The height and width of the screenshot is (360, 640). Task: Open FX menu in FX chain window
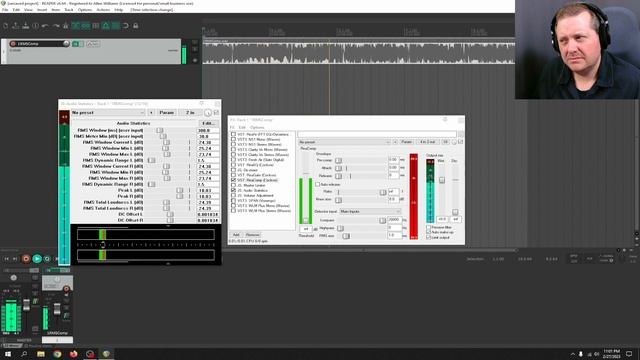(232, 127)
